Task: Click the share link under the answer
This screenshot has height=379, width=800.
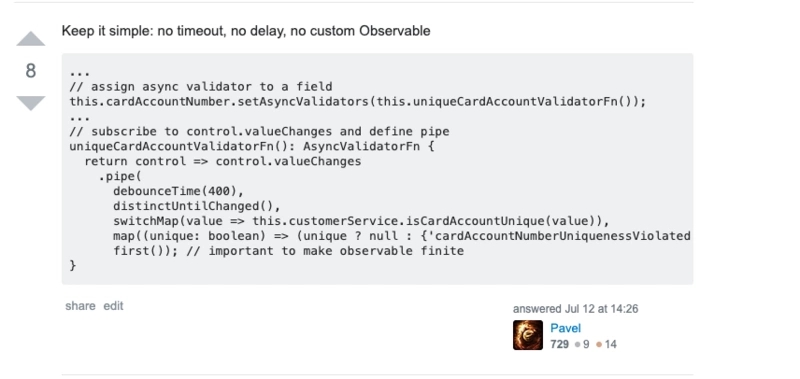Action: [x=80, y=306]
